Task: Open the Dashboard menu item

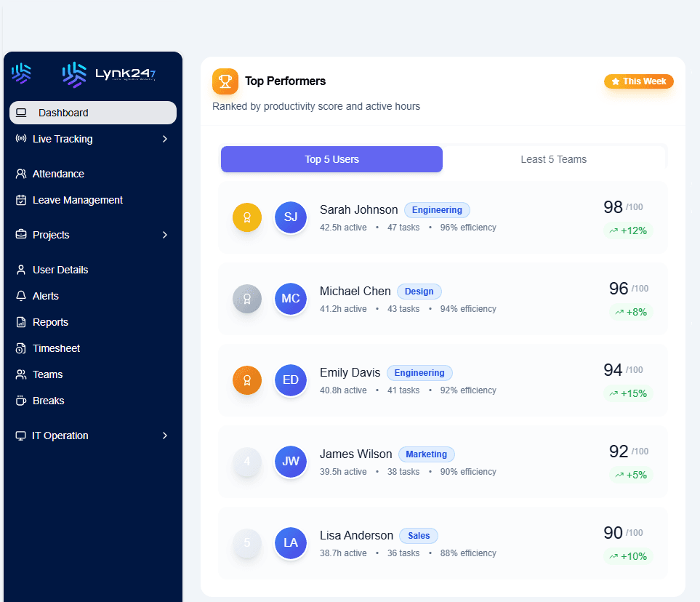Action: point(93,113)
